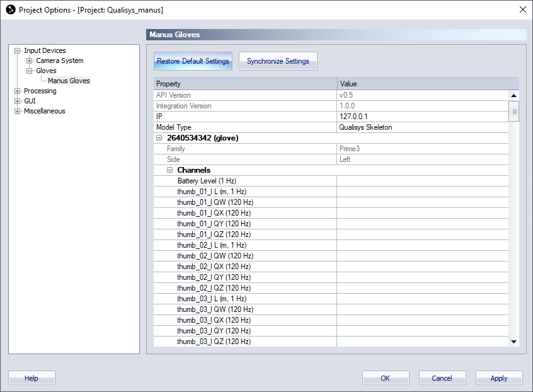
Task: Click the Synchronize Settings button
Action: pos(278,61)
